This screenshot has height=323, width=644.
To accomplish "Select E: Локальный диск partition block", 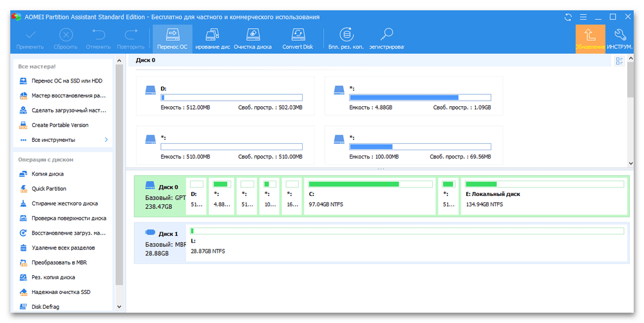I will pos(545,197).
